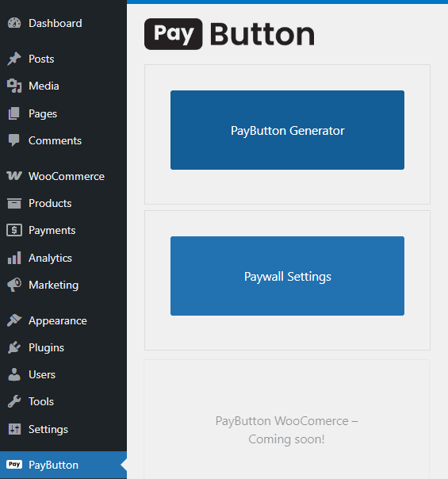
Task: Click the Marketing megaphone icon
Action: pos(14,285)
